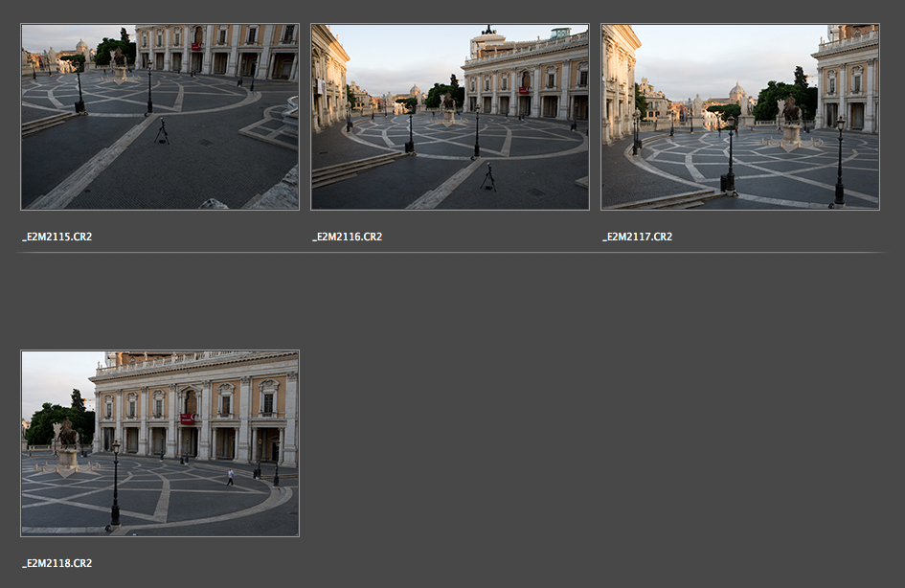
Task: Click the red banner in the _E2M2118 thumbnail
Action: click(x=187, y=418)
